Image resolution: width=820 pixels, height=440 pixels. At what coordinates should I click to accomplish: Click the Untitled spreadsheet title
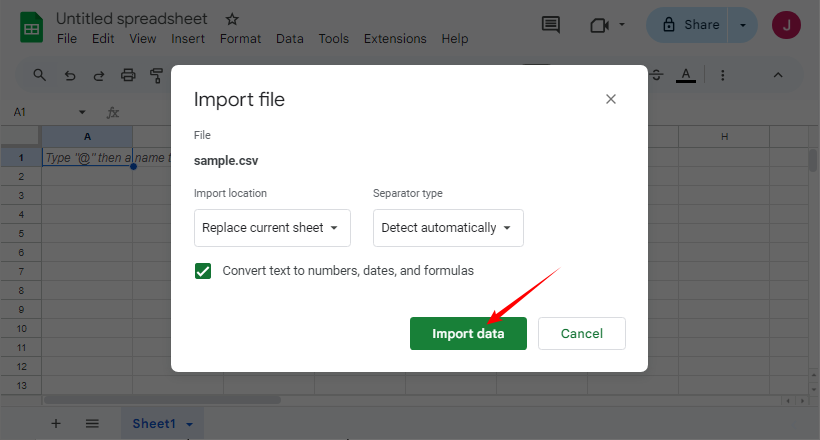[x=131, y=19]
